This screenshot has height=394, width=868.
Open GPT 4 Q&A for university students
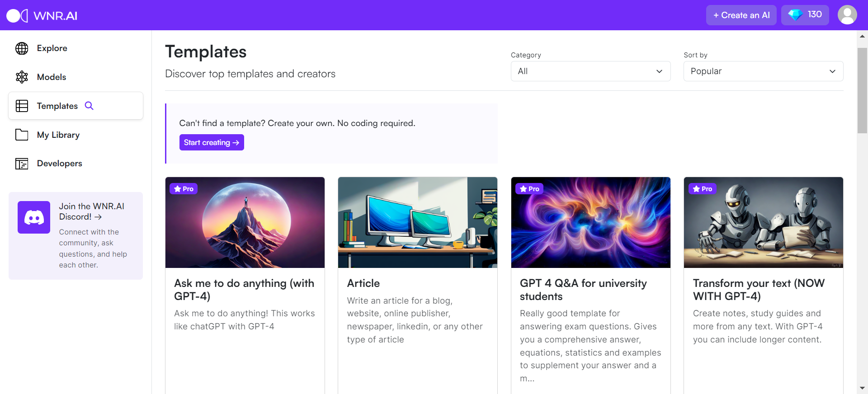pos(583,290)
